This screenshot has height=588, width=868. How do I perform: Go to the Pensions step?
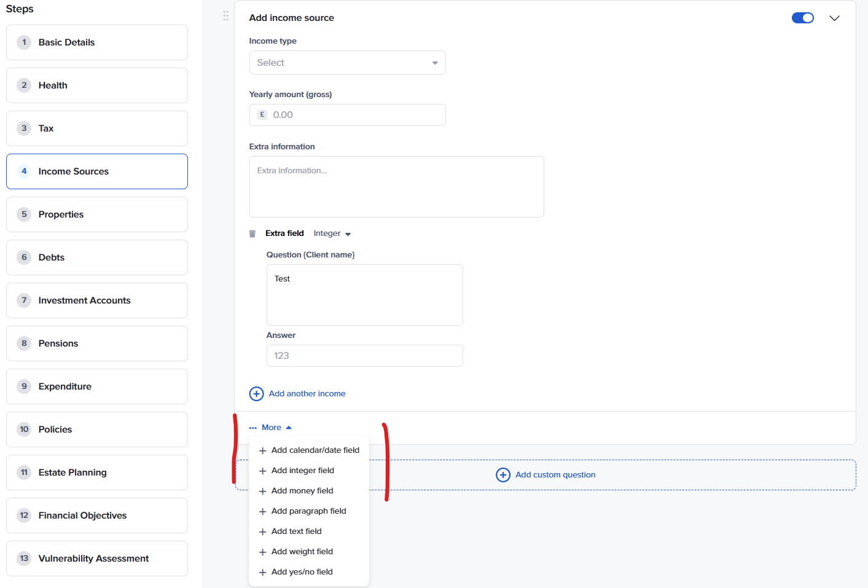click(x=97, y=343)
